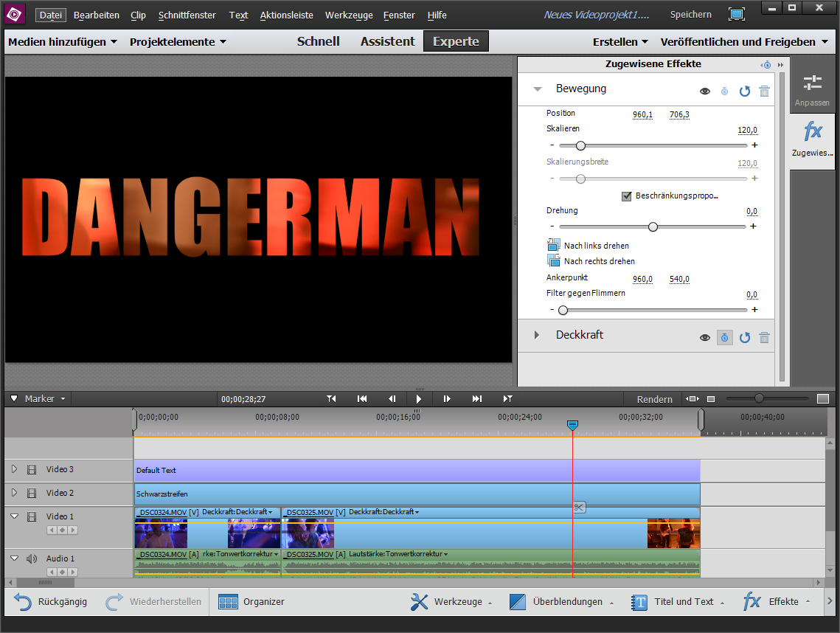This screenshot has height=633, width=840.
Task: Reset the Bewegung effect
Action: [x=745, y=91]
